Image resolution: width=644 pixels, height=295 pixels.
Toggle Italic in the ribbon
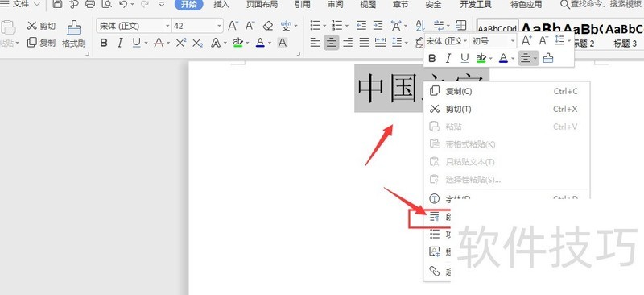(x=120, y=43)
